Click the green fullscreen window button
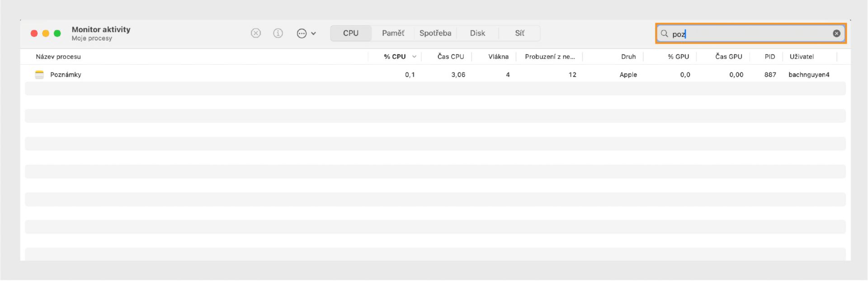Image resolution: width=868 pixels, height=281 pixels. coord(57,33)
